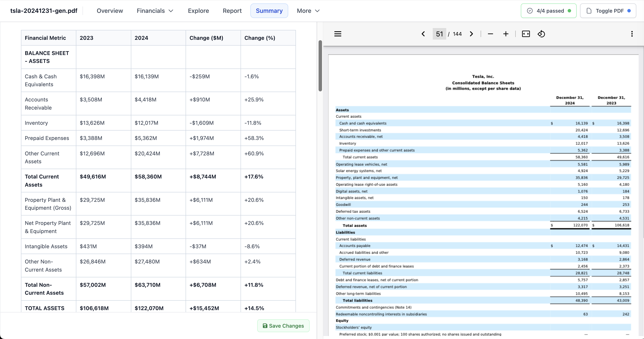This screenshot has height=339, width=644.
Task: Go to next PDF page
Action: [471, 34]
